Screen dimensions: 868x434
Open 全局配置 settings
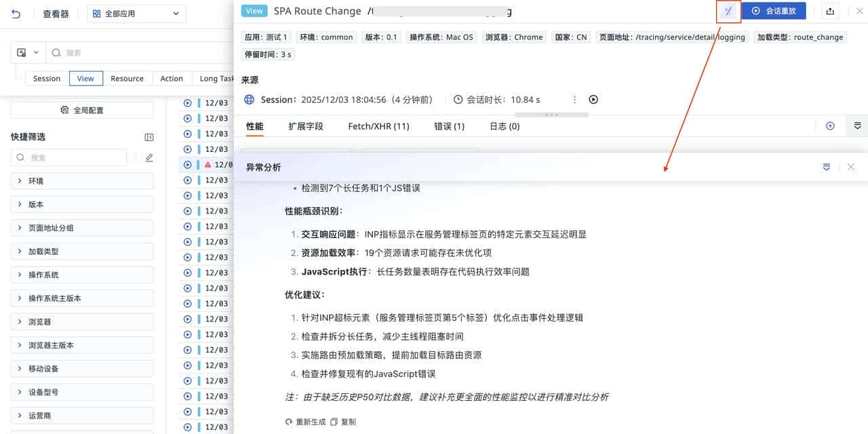pos(81,111)
